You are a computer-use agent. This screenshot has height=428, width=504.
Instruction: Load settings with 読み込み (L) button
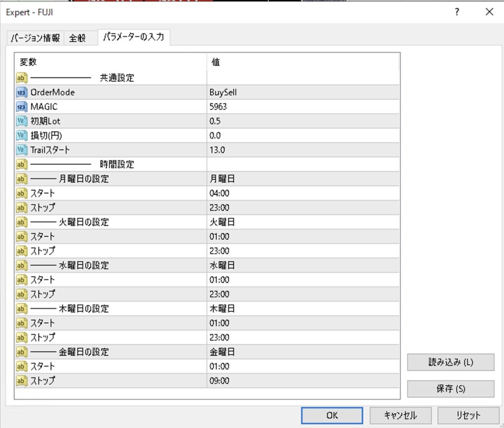pos(450,362)
